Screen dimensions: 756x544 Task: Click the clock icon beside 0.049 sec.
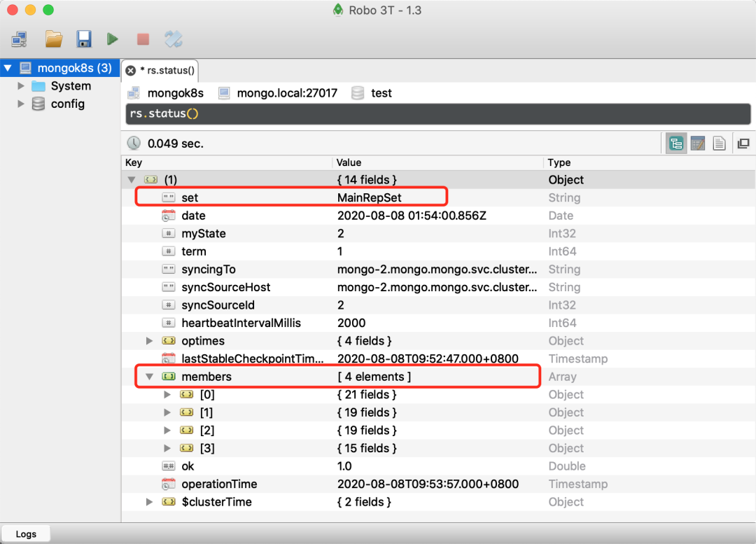click(x=134, y=144)
